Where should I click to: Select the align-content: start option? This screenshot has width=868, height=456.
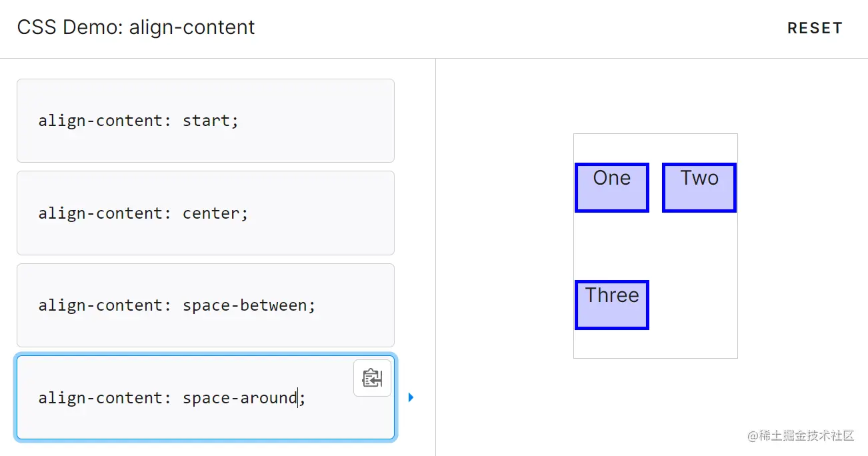[205, 121]
